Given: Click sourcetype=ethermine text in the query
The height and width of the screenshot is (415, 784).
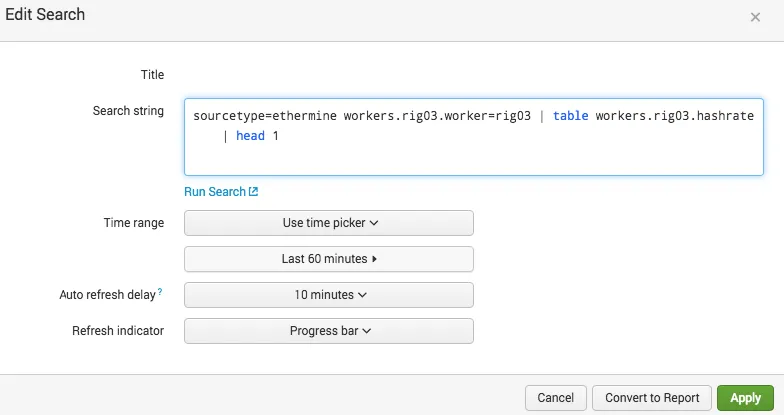Looking at the screenshot, I should pyautogui.click(x=265, y=116).
